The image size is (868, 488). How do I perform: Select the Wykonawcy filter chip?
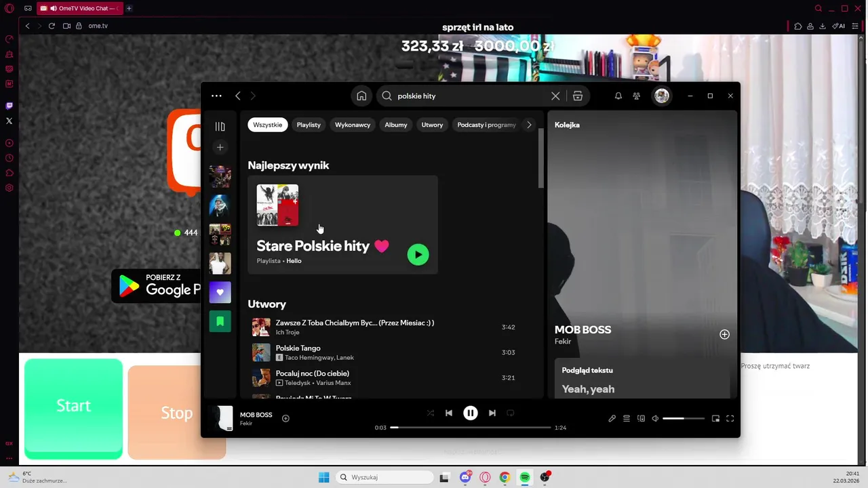point(353,125)
